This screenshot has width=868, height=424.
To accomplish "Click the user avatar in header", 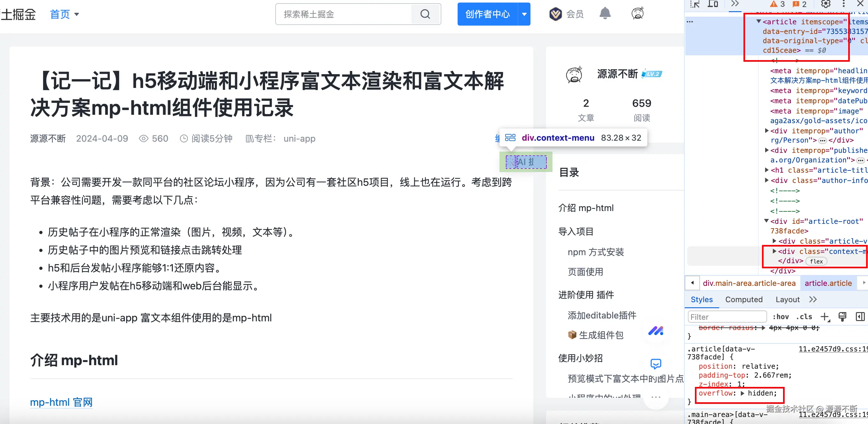I will tap(637, 14).
